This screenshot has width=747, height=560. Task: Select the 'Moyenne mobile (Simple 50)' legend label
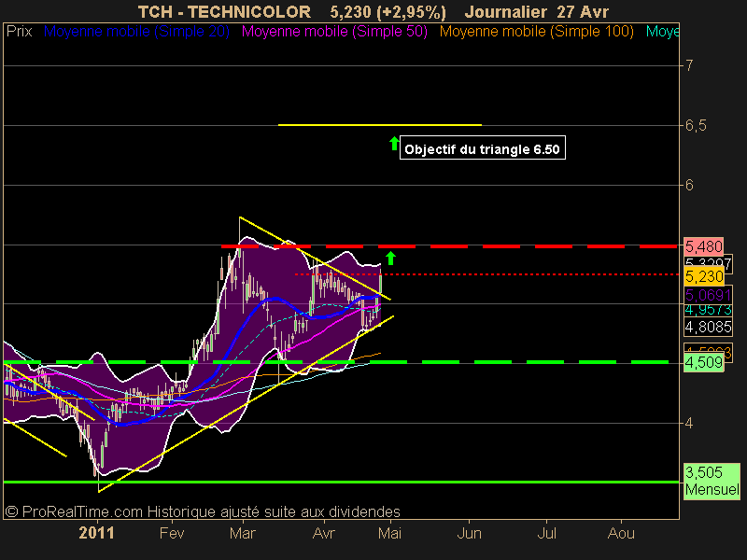[334, 32]
